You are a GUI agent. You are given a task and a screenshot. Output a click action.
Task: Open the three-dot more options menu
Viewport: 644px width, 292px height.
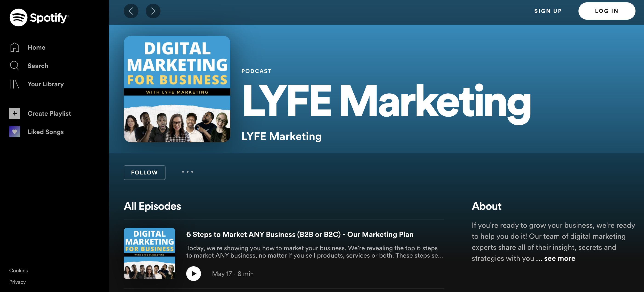click(x=188, y=172)
